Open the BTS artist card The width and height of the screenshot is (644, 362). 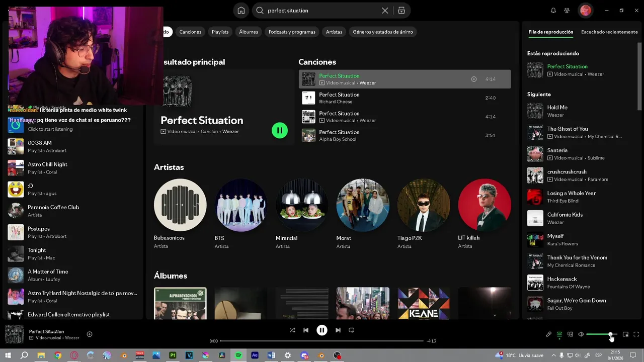(x=241, y=214)
